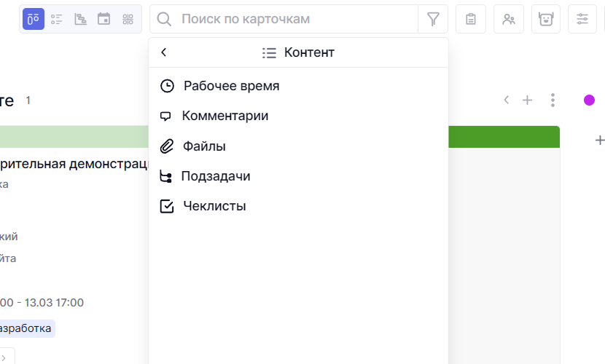Switch to the list view
The image size is (605, 364).
click(x=57, y=19)
